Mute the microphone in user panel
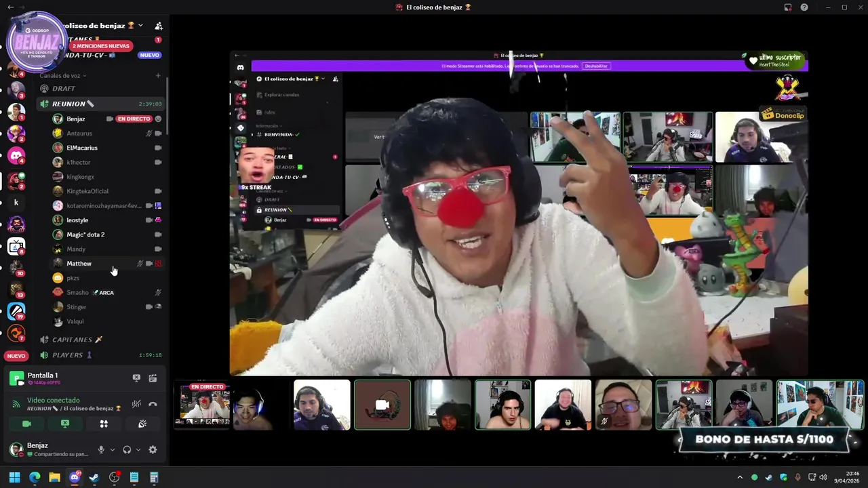This screenshot has height=488, width=868. click(101, 449)
